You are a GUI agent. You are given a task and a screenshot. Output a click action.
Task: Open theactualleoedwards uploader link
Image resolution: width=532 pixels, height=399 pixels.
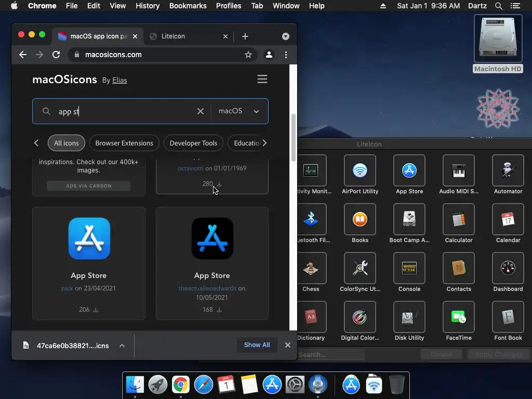pyautogui.click(x=207, y=288)
